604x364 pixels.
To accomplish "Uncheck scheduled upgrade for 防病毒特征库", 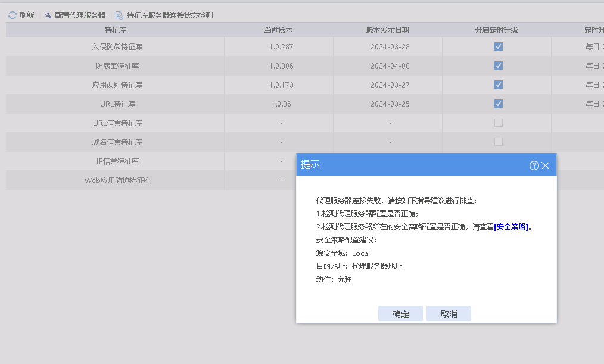I will [499, 66].
